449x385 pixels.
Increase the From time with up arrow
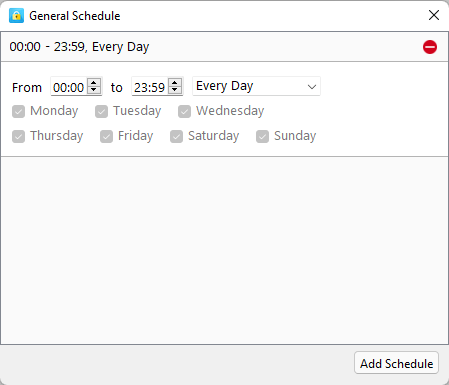[94, 83]
